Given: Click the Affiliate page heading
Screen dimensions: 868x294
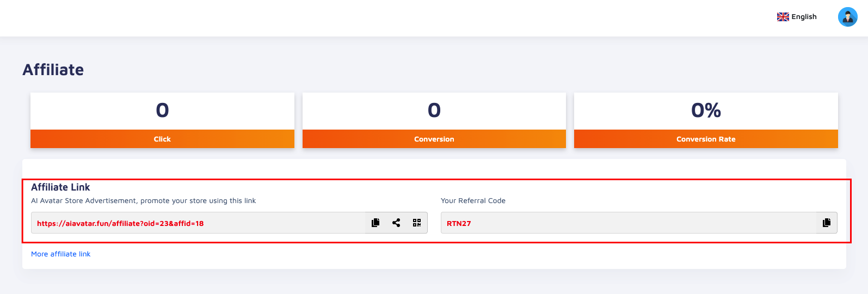Looking at the screenshot, I should 53,70.
